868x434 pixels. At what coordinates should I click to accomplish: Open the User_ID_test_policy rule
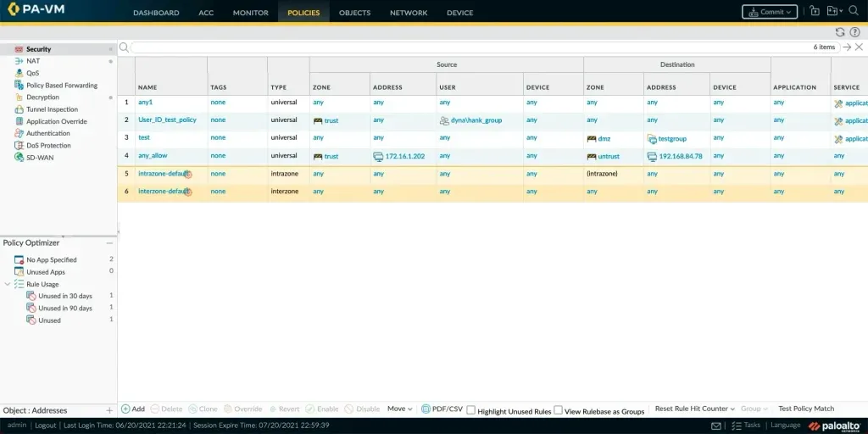tap(167, 120)
